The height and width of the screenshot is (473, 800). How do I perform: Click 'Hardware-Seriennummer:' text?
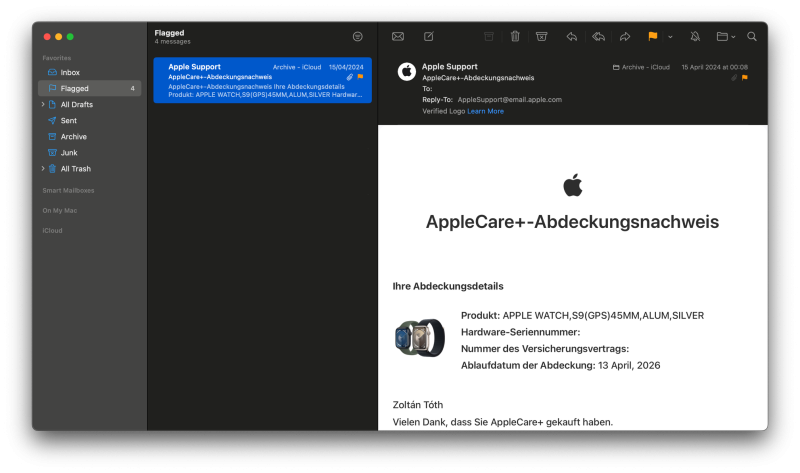[520, 332]
